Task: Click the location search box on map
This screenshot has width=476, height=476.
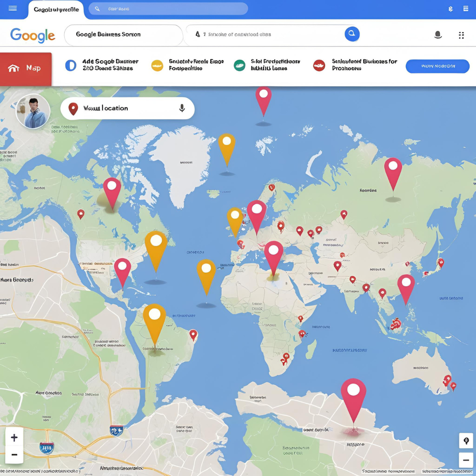Action: (127, 108)
